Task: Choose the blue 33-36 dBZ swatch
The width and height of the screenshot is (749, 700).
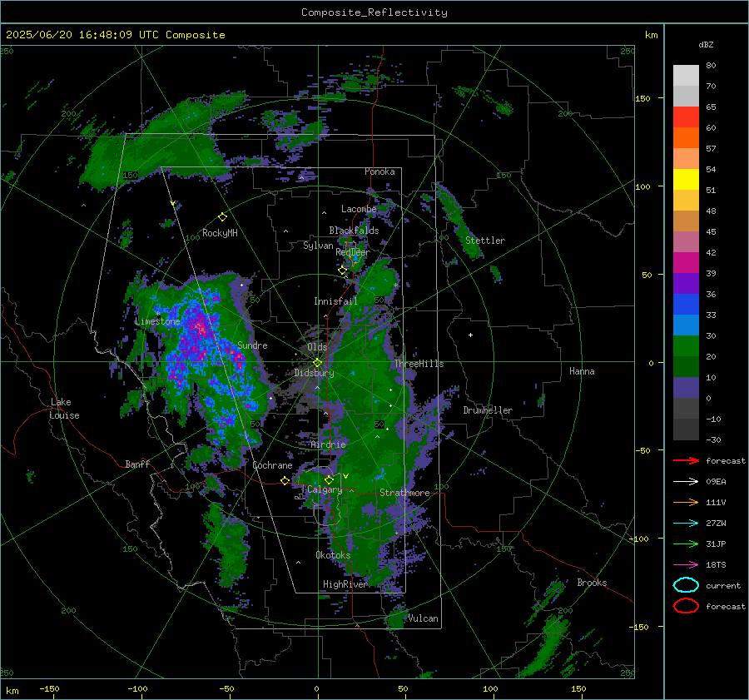Action: click(686, 304)
